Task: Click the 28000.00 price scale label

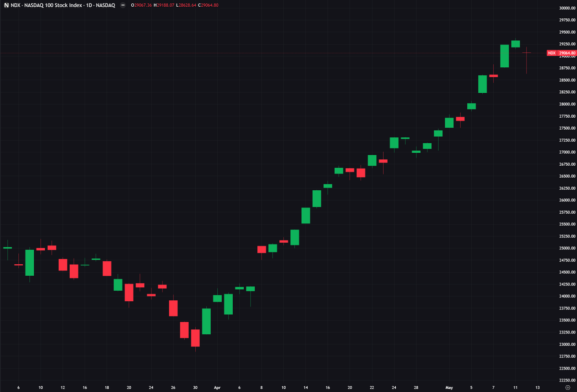Action: click(x=567, y=104)
